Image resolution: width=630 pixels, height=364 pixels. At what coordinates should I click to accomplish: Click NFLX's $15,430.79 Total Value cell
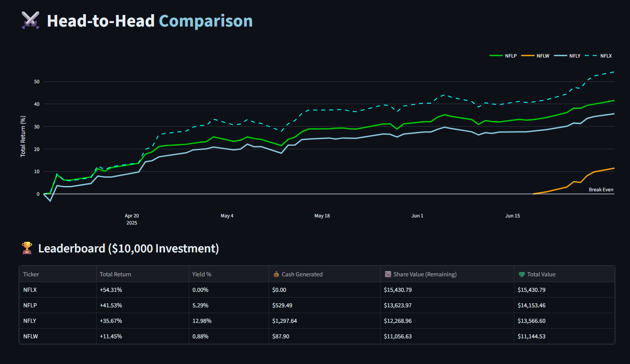[564, 290]
